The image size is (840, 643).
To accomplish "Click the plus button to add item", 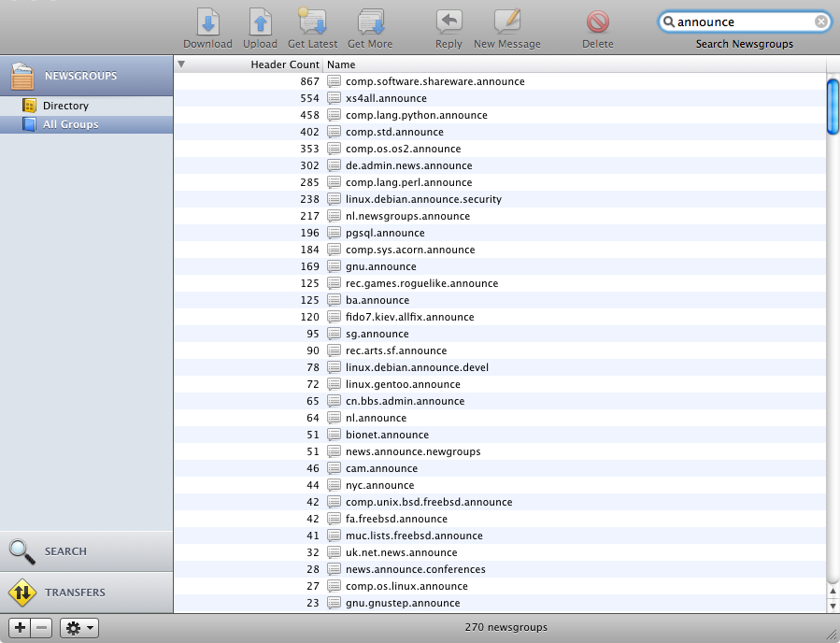I will click(x=20, y=627).
